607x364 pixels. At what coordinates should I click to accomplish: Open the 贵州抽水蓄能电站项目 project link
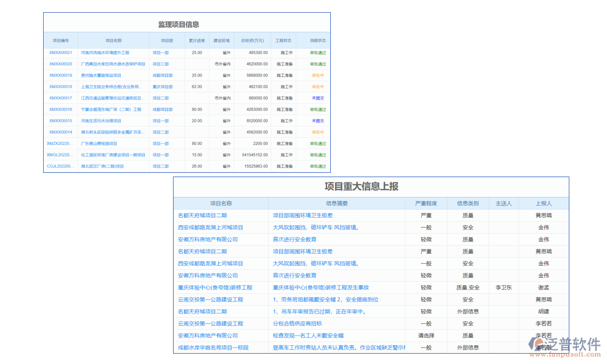coord(101,75)
